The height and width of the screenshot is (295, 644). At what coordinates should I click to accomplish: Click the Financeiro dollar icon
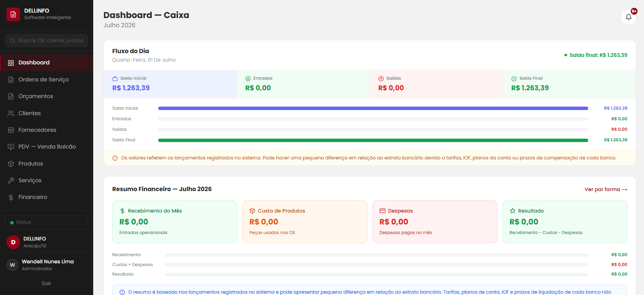(x=11, y=197)
